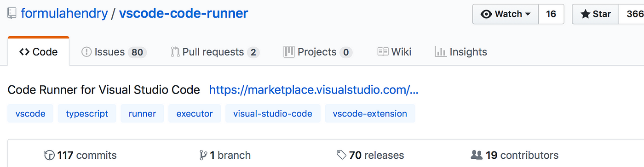644x167 pixels.
Task: Click the eye icon in Watch button
Action: click(486, 14)
